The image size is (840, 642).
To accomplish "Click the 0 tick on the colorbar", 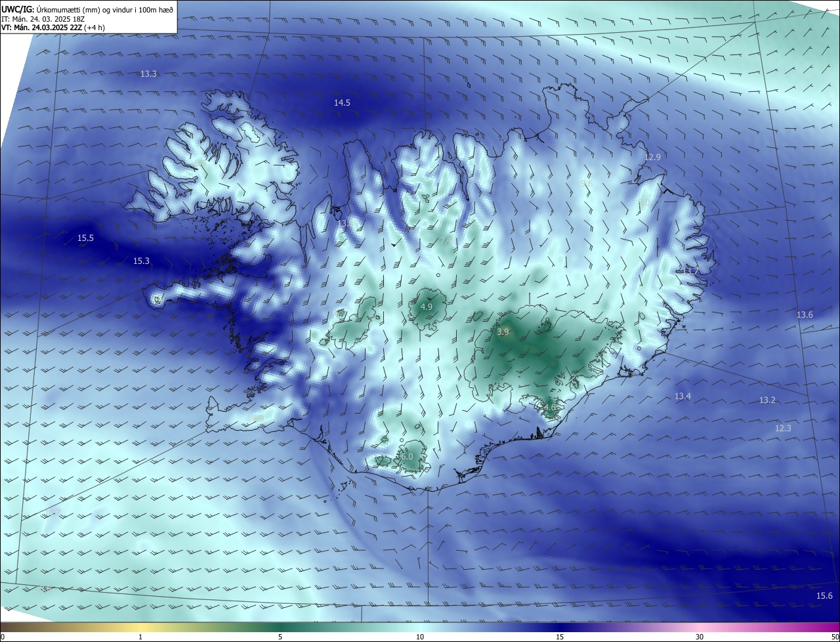I will tap(3, 637).
